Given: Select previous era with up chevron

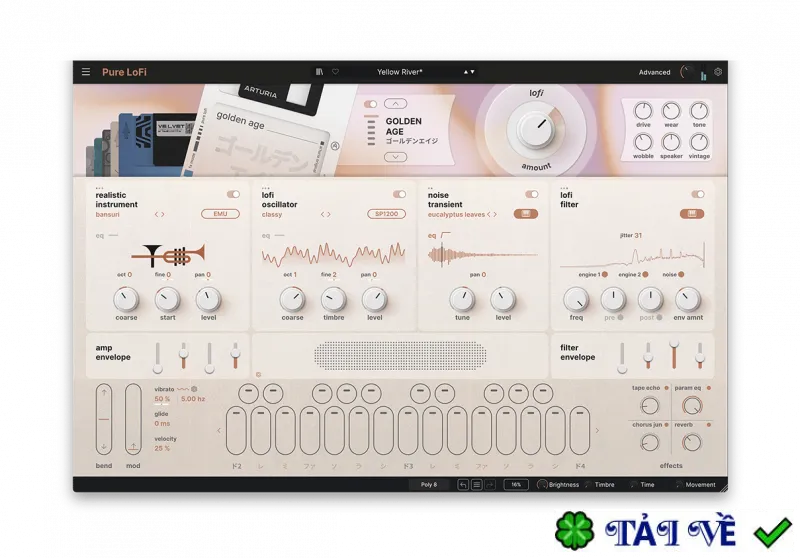Looking at the screenshot, I should [x=395, y=104].
